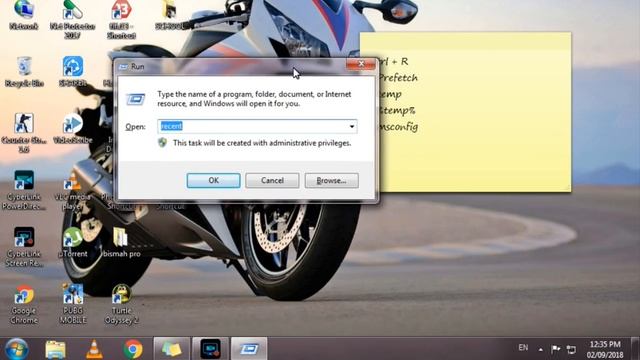This screenshot has height=360, width=640.
Task: Click the Run dialog title bar icon
Action: click(123, 67)
